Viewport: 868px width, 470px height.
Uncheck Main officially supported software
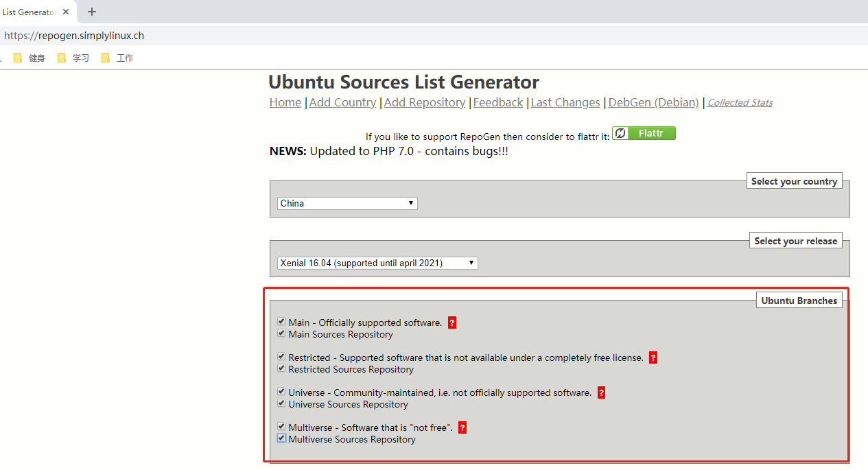click(x=281, y=321)
